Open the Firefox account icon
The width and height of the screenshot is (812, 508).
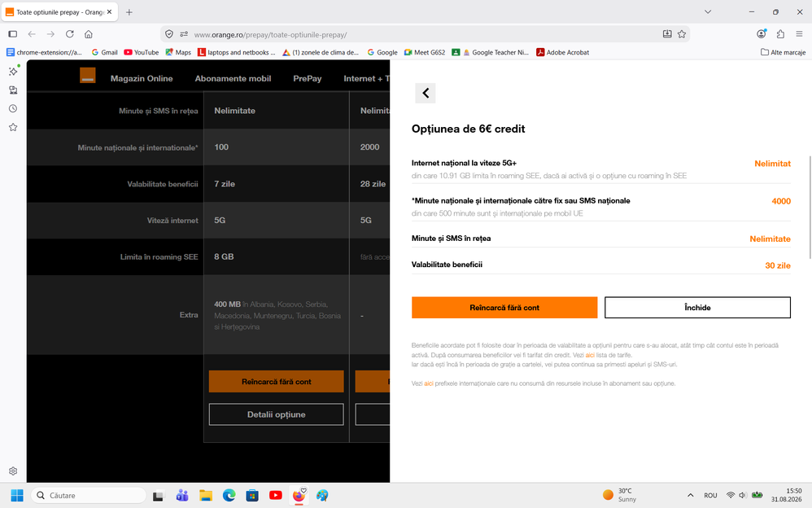pos(762,34)
